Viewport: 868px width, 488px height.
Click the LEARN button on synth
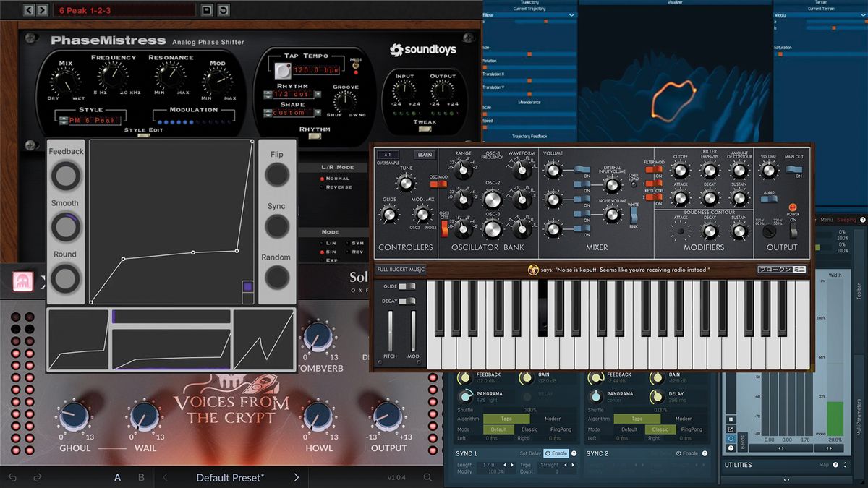(424, 155)
